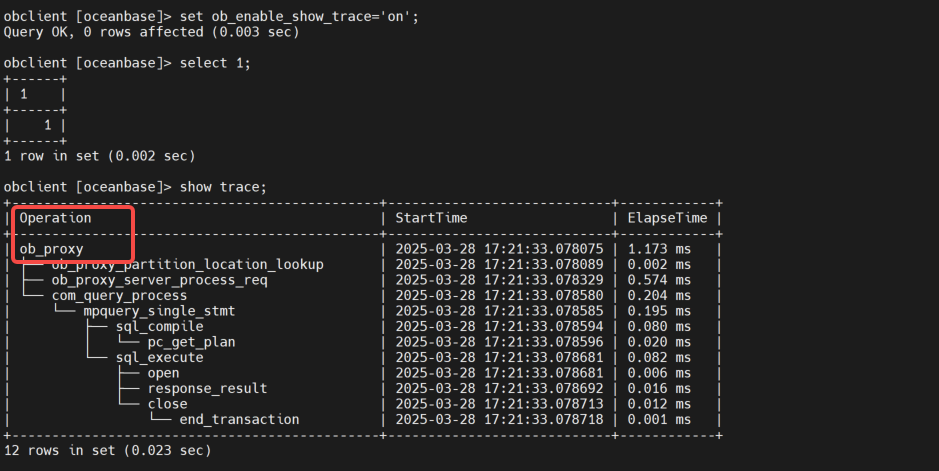939x471 pixels.
Task: Click the ElapseTime column header
Action: 667,218
